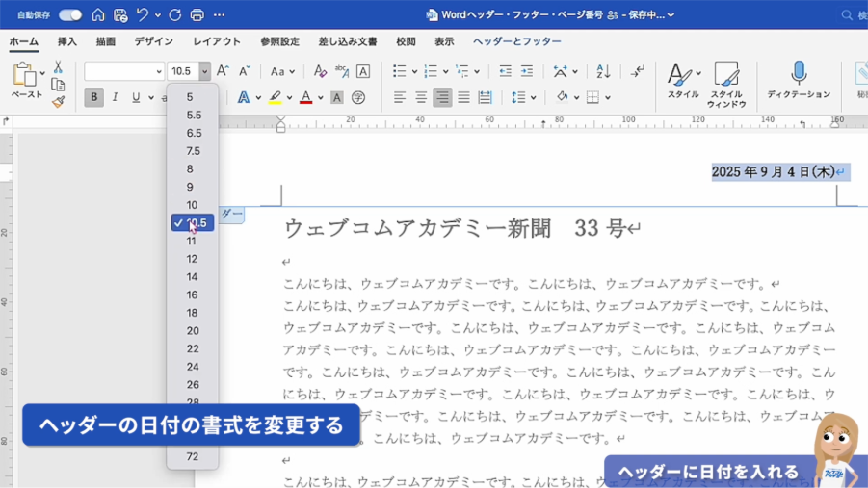This screenshot has width=868, height=488.
Task: Open the line spacing dropdown
Action: [532, 97]
